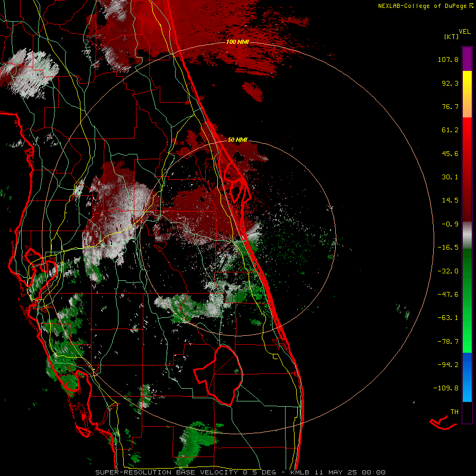Screen dimensions: 476x476
Task: Pick the gray near-zero segment of color bar
Action: [x=467, y=235]
